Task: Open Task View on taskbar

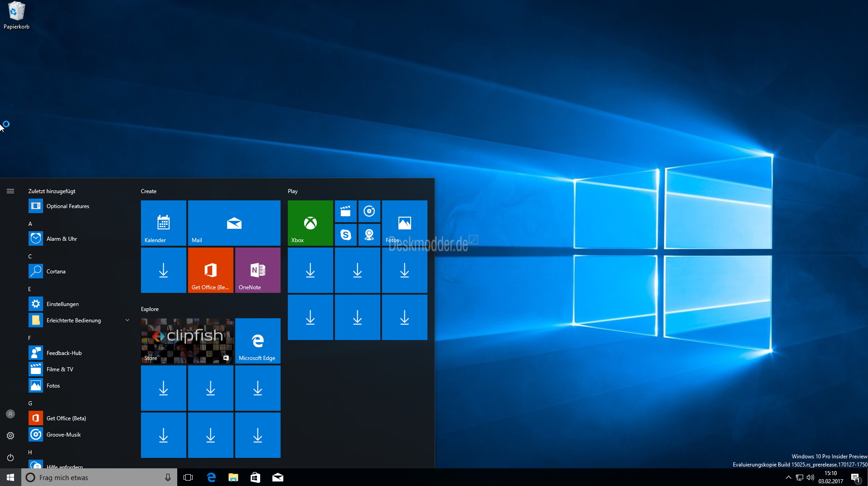Action: point(188,477)
